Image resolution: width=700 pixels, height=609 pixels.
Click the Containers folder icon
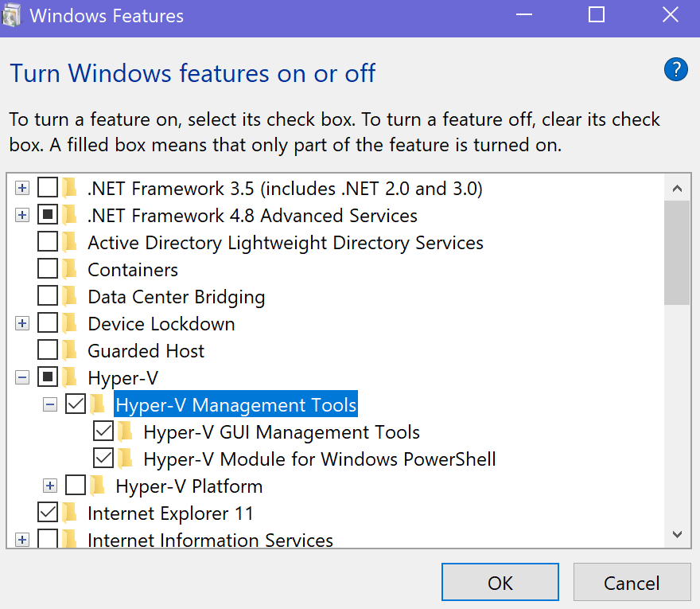[68, 269]
